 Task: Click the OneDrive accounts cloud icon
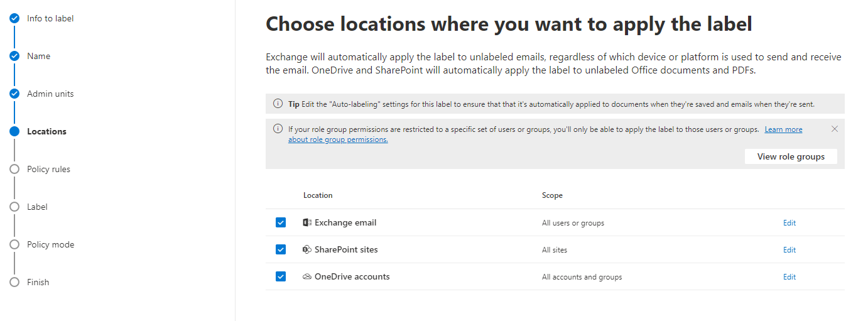(x=307, y=276)
